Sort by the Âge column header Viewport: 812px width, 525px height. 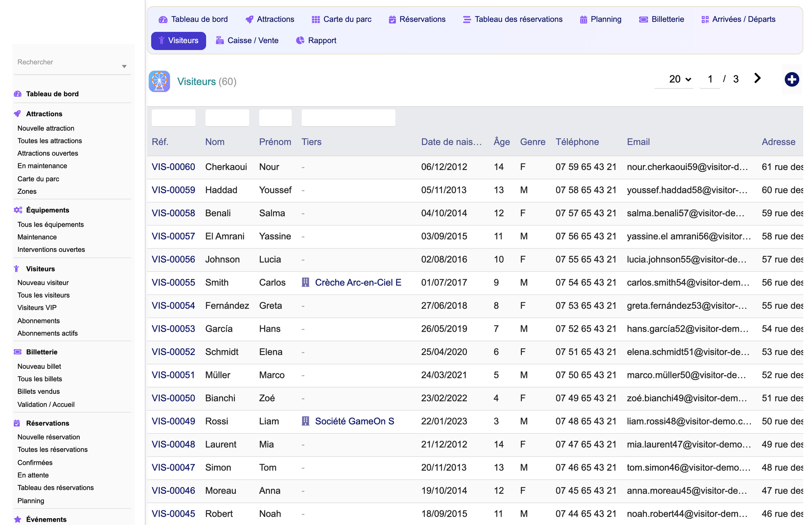point(502,142)
